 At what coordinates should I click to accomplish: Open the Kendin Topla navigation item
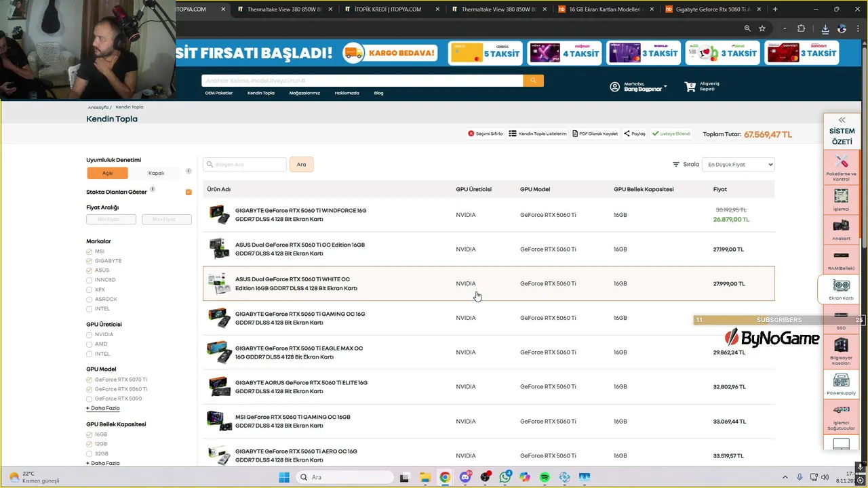pos(261,93)
